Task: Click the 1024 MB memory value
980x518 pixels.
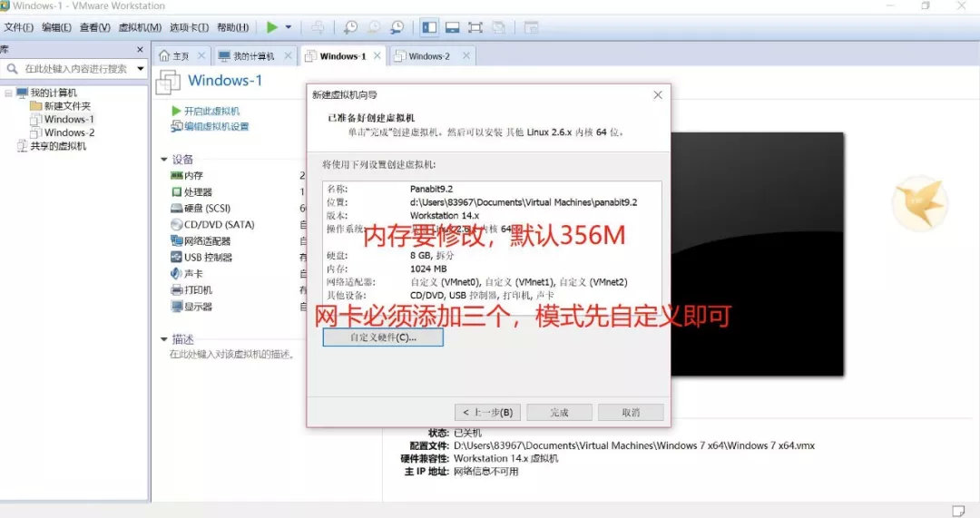Action: click(428, 269)
